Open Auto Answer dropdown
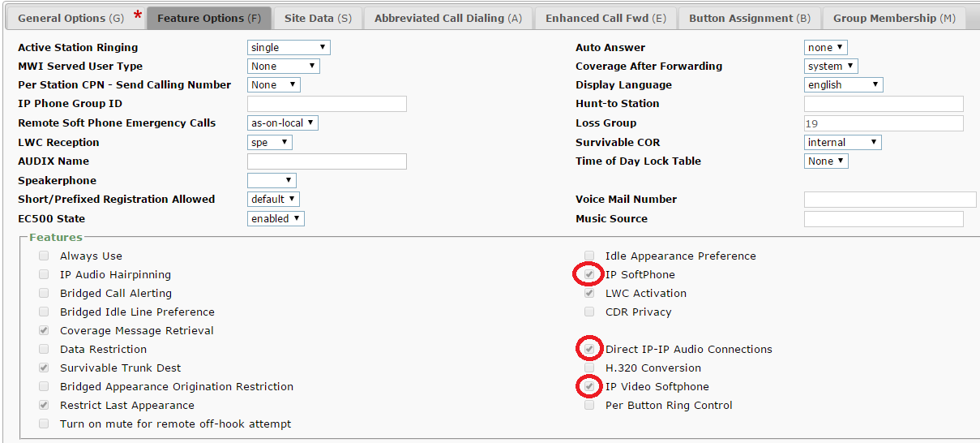Viewport: 980px width, 443px height. click(x=825, y=48)
